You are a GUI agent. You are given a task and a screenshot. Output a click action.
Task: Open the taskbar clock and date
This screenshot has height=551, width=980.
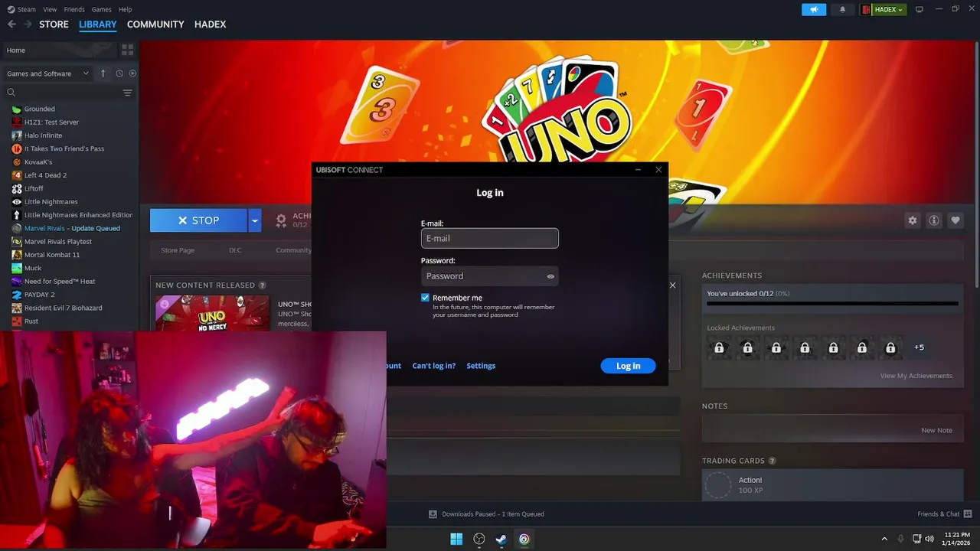(x=957, y=539)
